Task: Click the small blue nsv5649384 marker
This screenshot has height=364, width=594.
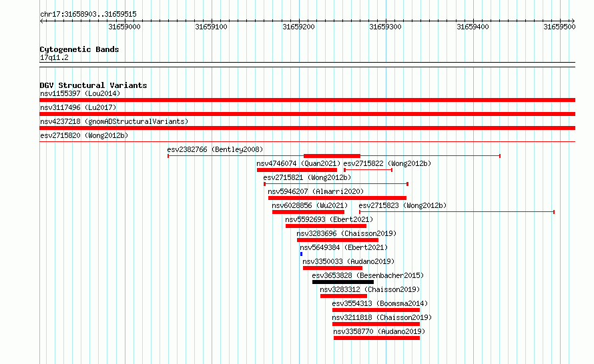Action: click(301, 254)
